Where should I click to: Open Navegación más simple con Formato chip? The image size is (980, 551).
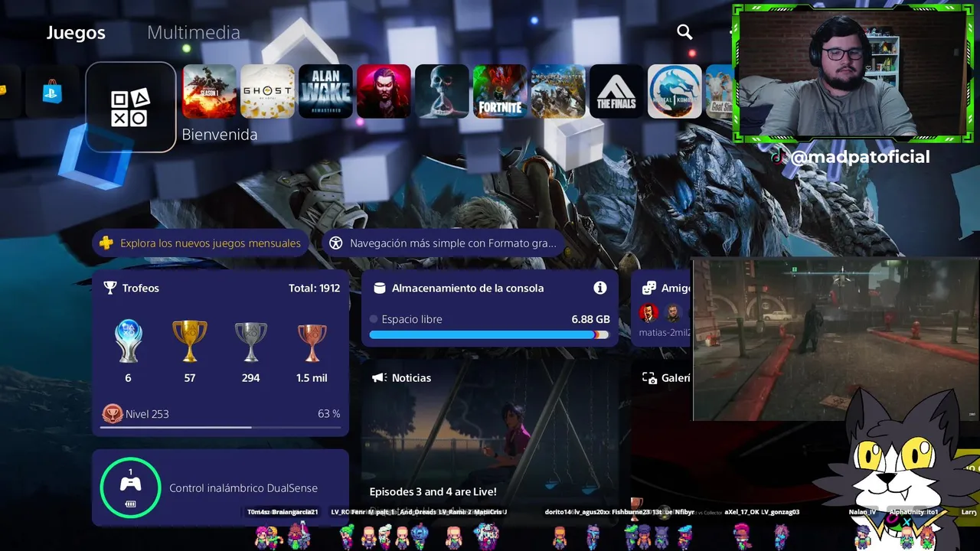click(444, 243)
